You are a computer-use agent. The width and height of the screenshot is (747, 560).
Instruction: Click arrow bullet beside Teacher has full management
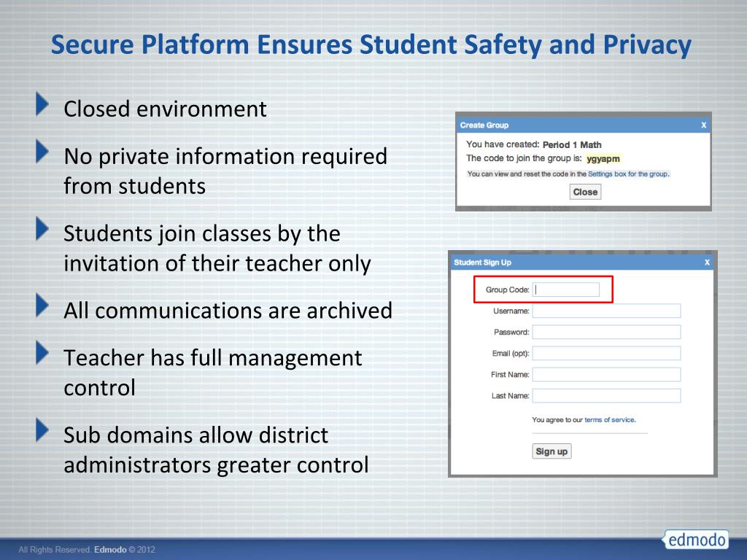(42, 354)
